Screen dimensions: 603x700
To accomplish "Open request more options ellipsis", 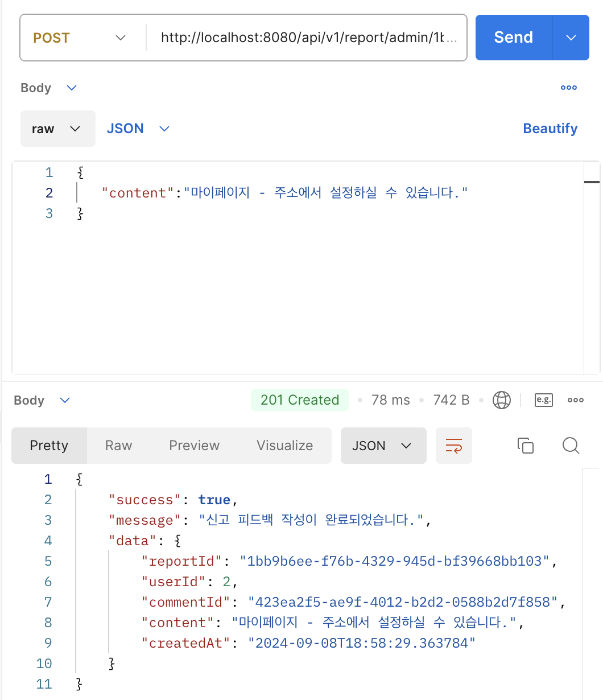I will (569, 88).
